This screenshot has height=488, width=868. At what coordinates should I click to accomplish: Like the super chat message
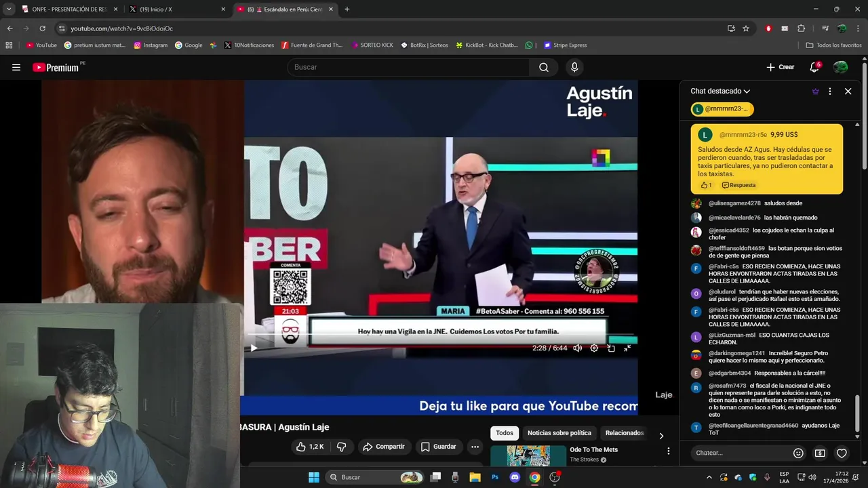pyautogui.click(x=706, y=185)
